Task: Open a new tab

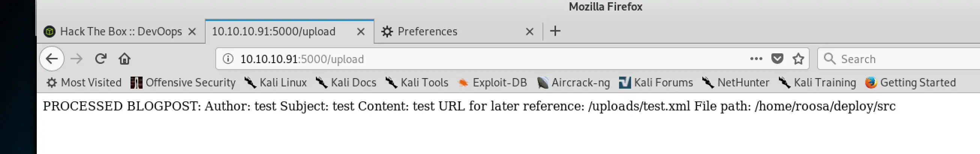Action: pos(555,31)
